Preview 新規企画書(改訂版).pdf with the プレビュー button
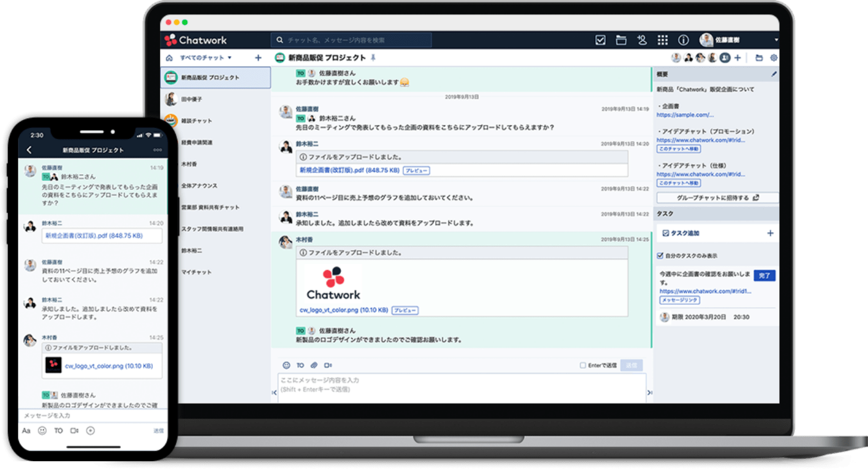Viewport: 868px width, 469px height. (416, 170)
